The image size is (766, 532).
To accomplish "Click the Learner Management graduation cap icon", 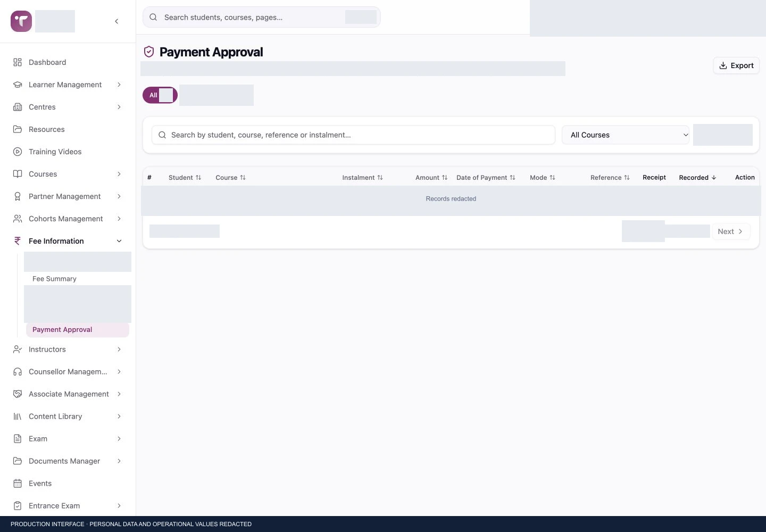I will coord(18,85).
